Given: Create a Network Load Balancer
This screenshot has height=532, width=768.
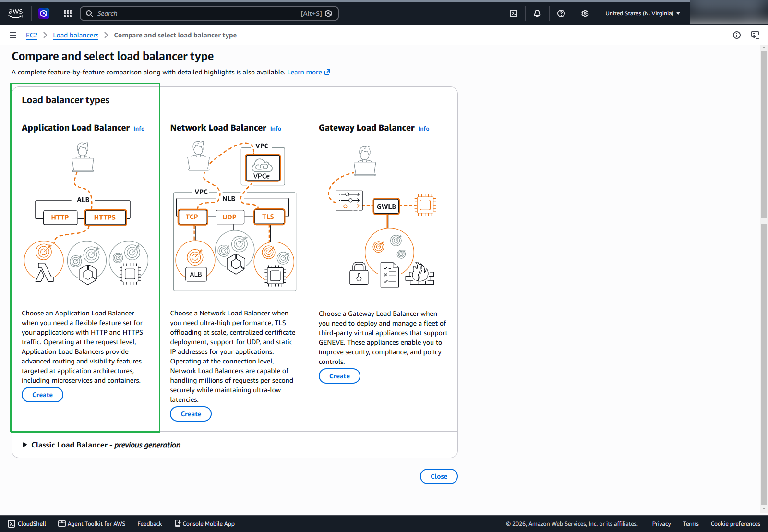Looking at the screenshot, I should [x=191, y=414].
